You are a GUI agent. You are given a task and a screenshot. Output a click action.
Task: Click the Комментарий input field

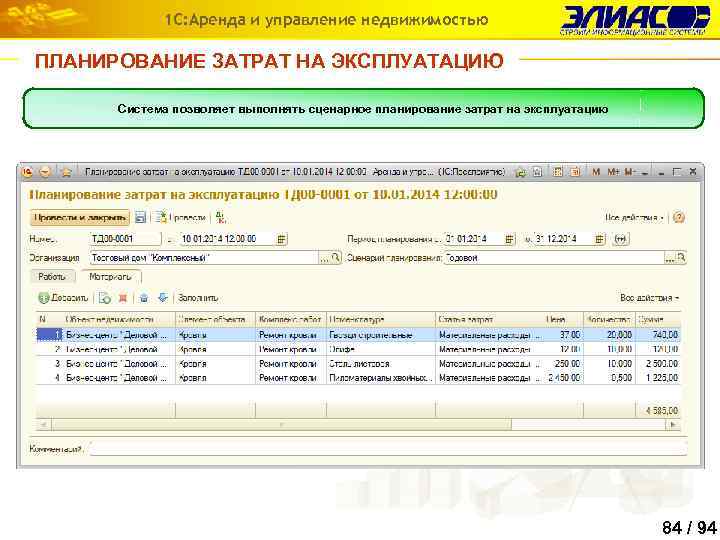coord(388,449)
